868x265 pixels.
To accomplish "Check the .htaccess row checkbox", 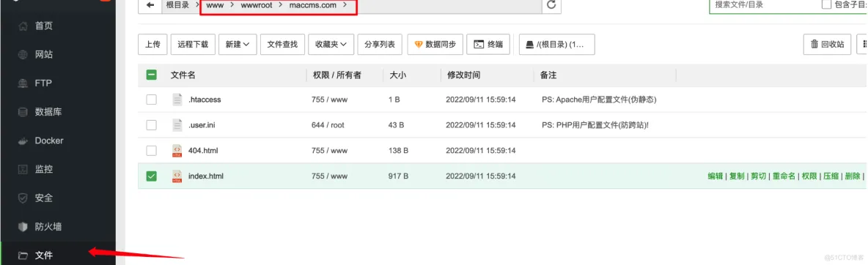I will 151,100.
